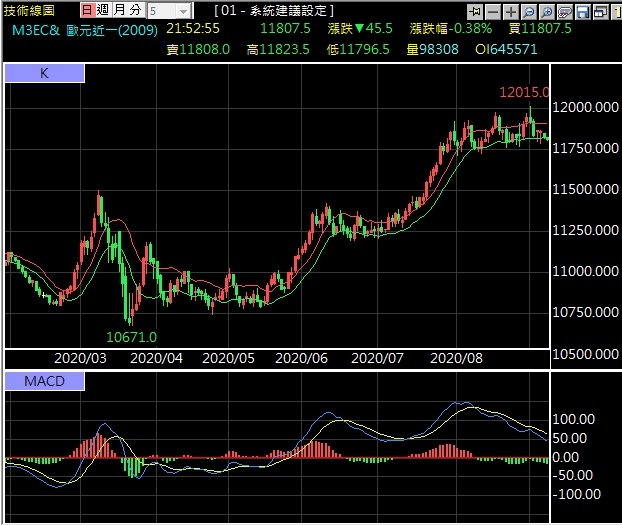
Task: Click the MACD -100.00 axis label
Action: pyautogui.click(x=576, y=494)
